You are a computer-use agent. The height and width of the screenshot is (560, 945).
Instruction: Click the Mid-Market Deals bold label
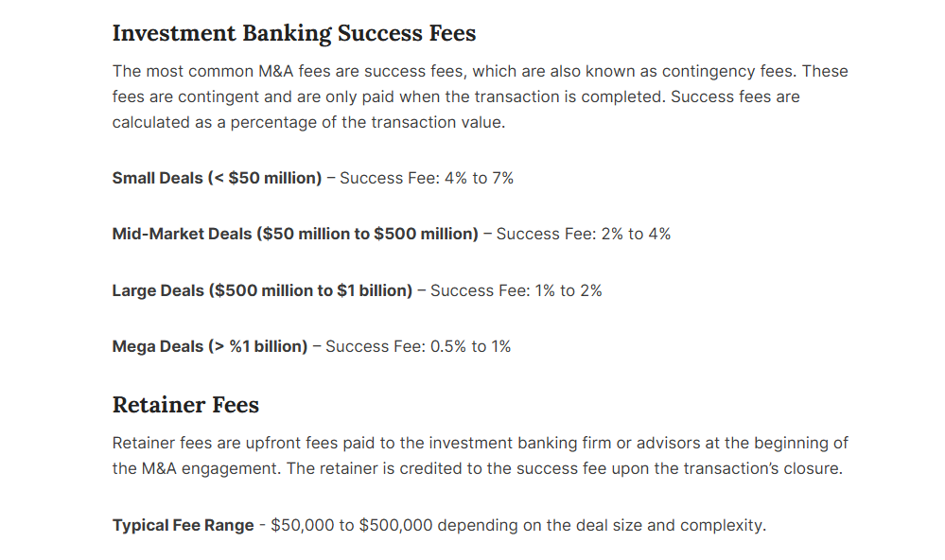pyautogui.click(x=295, y=234)
